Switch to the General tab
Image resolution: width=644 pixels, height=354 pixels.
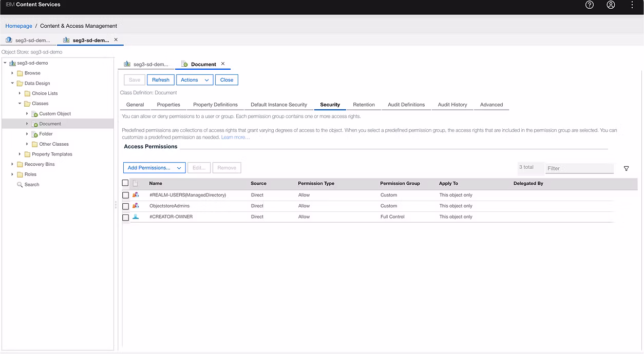pyautogui.click(x=135, y=105)
